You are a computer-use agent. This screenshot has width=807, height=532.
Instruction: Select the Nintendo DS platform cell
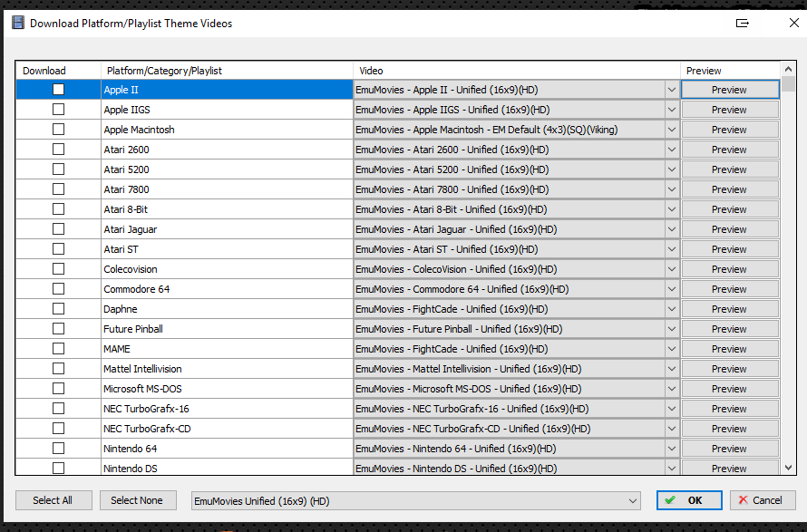pos(227,469)
